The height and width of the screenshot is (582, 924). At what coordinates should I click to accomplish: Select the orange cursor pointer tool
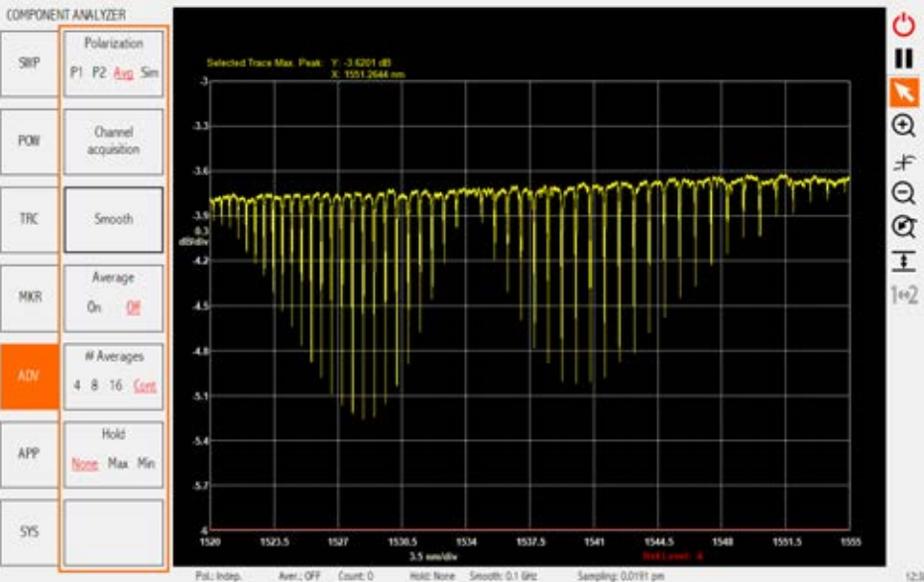click(903, 92)
